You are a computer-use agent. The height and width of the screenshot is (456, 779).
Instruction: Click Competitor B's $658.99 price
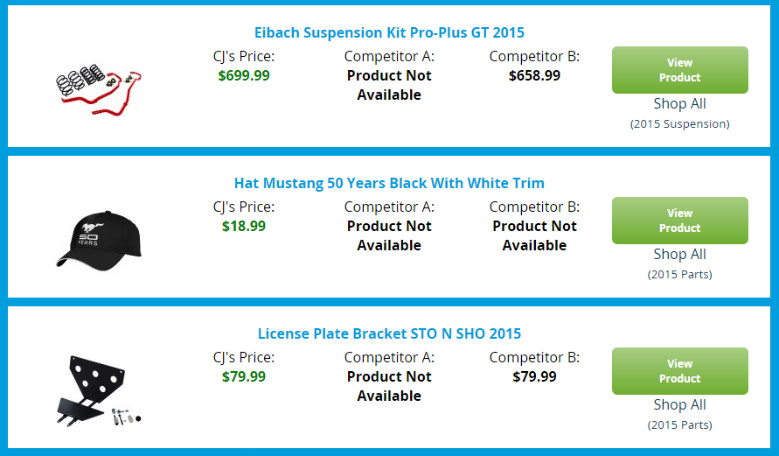tap(534, 75)
